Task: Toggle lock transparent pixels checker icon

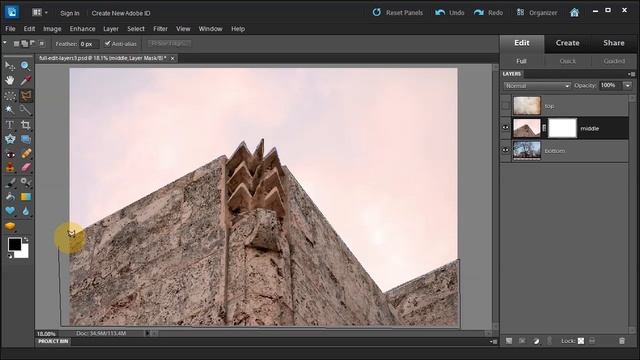Action: click(581, 341)
